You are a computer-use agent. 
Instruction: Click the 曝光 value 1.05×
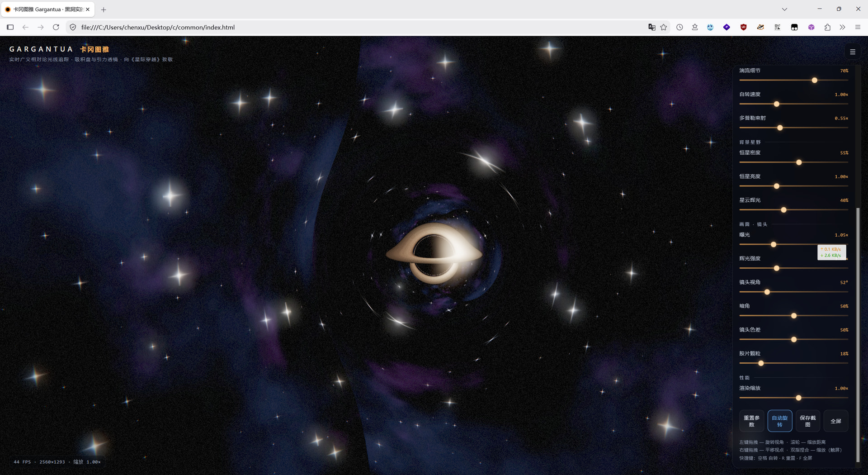click(841, 235)
